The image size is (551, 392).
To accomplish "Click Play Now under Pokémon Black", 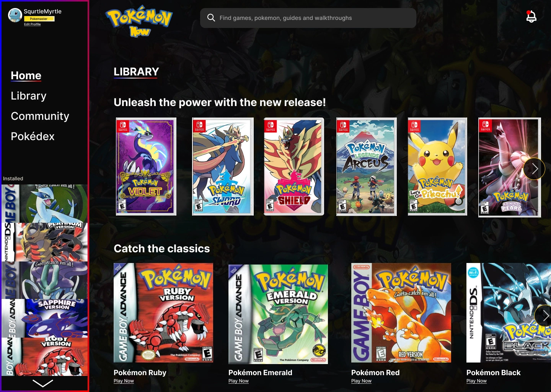I will (x=476, y=381).
